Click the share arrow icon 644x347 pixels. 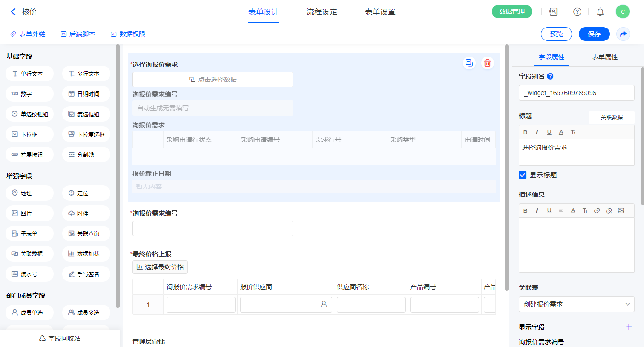click(623, 34)
